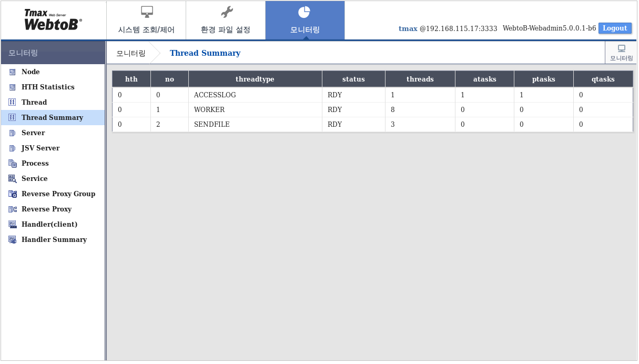Click the 모니터링 sidebar header
Image resolution: width=639 pixels, height=364 pixels.
click(x=53, y=53)
